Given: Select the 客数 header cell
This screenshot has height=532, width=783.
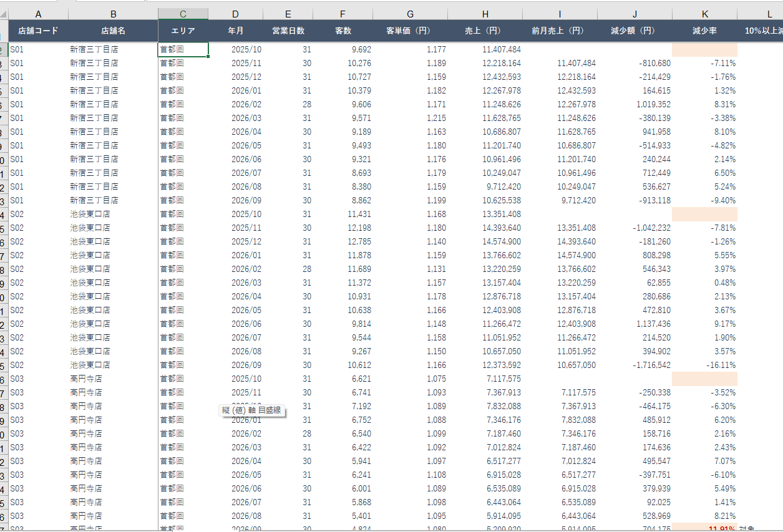Looking at the screenshot, I should pyautogui.click(x=343, y=31).
